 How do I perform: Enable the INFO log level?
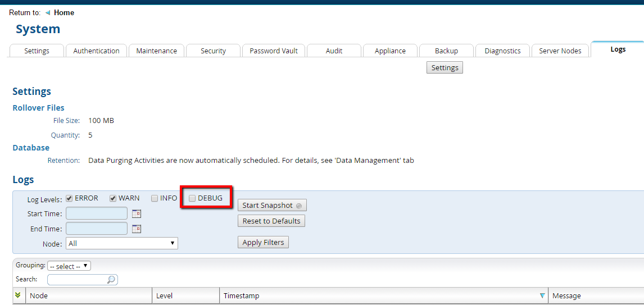point(155,198)
